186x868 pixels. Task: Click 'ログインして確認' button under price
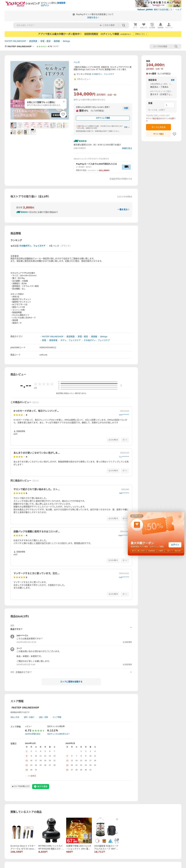[103, 118]
